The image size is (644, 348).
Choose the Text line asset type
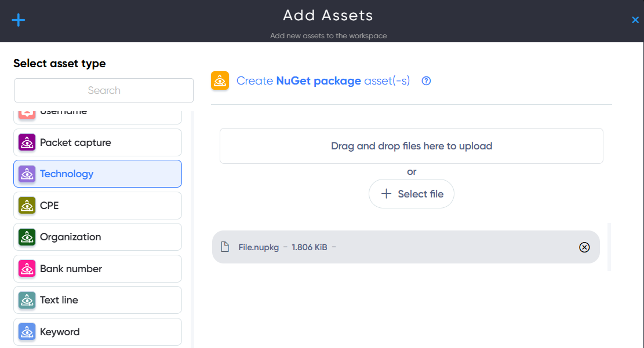[98, 300]
